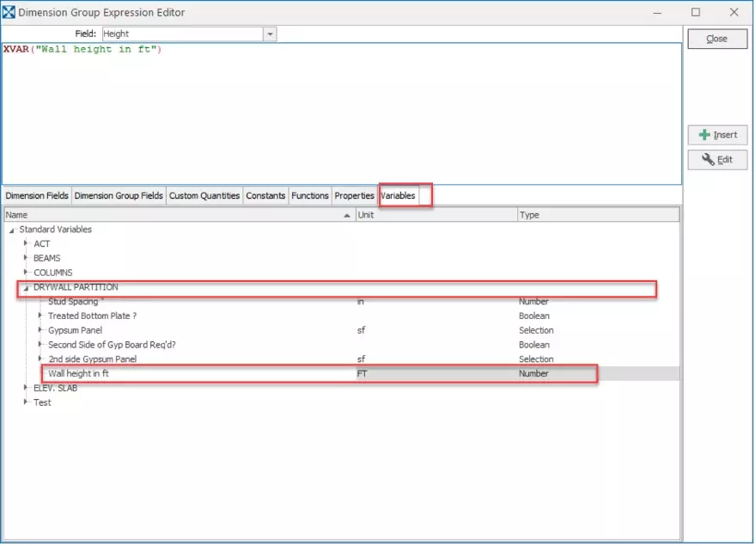Viewport: 756px width, 546px height.
Task: Switch to Dimension Group Fields tab
Action: [x=119, y=196]
